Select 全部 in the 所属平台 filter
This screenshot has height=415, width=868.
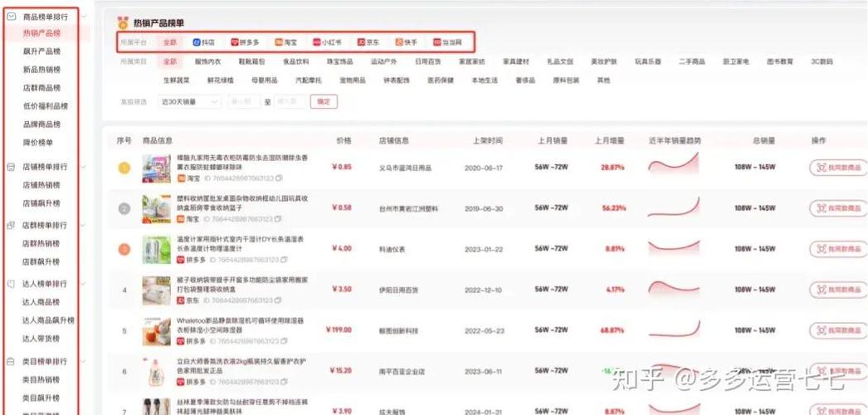tap(169, 42)
